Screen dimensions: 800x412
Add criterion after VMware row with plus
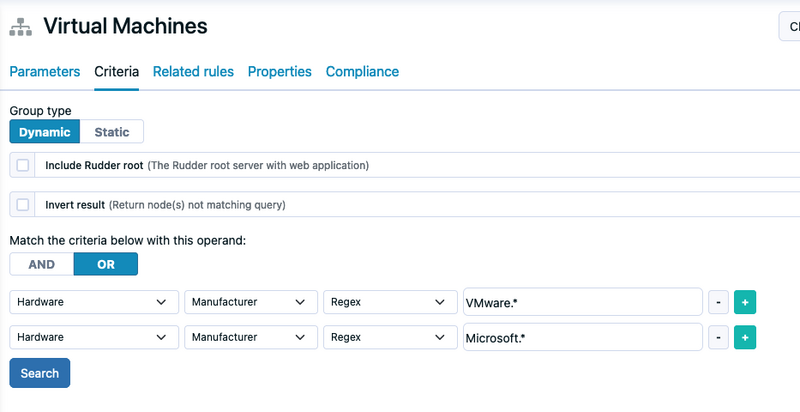pyautogui.click(x=745, y=302)
